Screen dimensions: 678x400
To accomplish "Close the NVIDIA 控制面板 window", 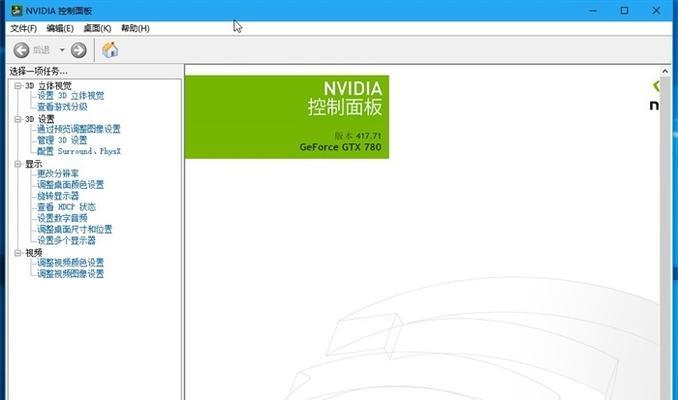I will coord(656,10).
